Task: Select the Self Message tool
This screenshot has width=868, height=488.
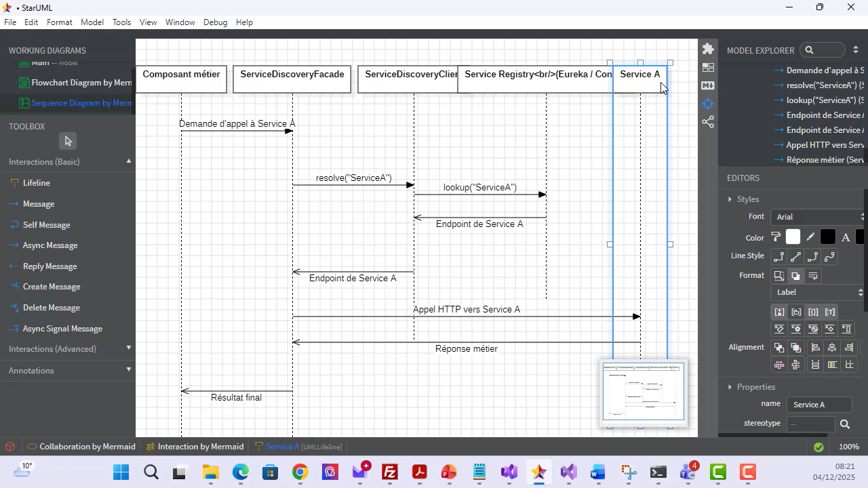Action: coord(47,224)
